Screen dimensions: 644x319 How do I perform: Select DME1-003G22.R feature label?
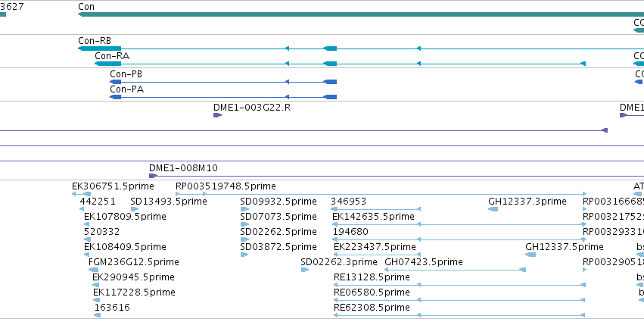coord(252,108)
